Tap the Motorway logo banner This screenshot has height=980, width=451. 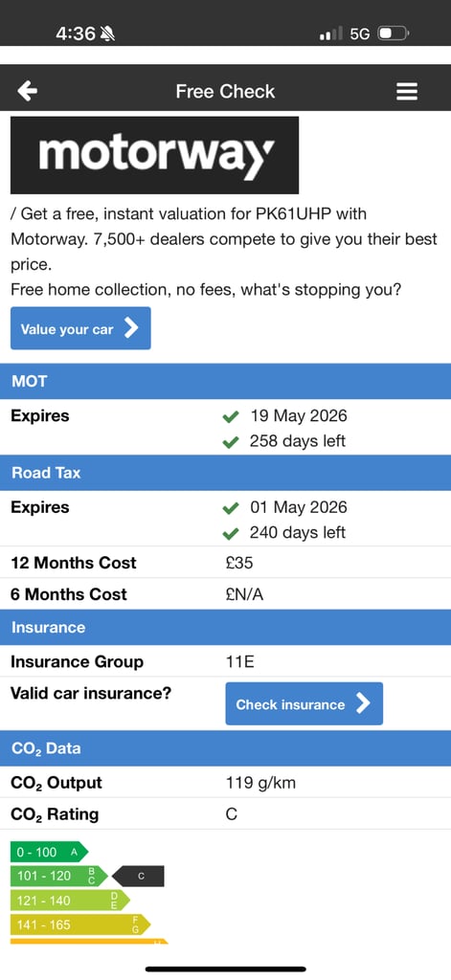(x=154, y=155)
